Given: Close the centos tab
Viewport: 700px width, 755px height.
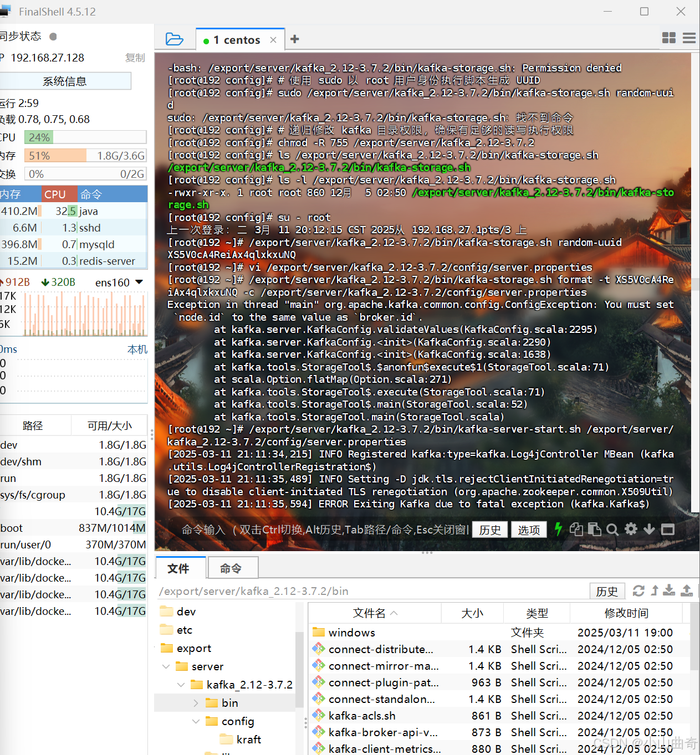Looking at the screenshot, I should coord(273,40).
